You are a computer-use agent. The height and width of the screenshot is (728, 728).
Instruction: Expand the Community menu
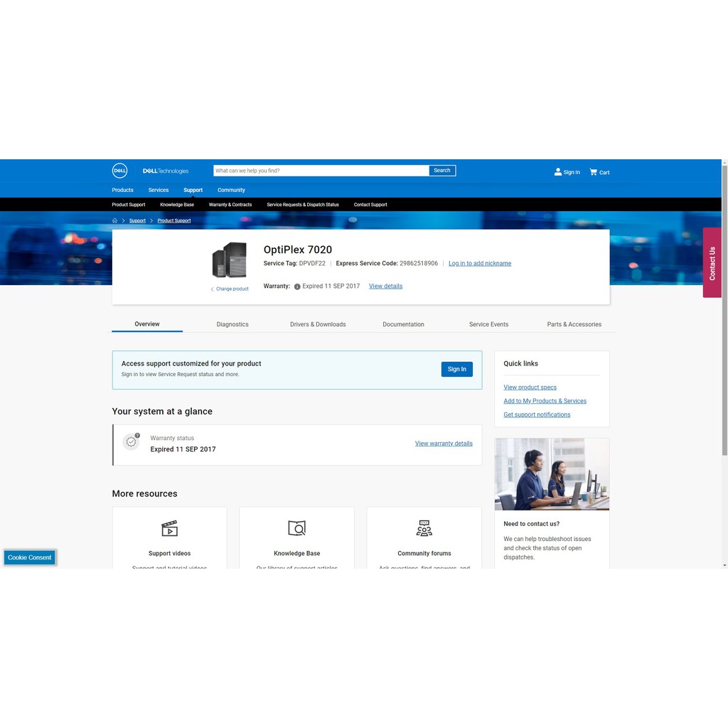tap(231, 190)
